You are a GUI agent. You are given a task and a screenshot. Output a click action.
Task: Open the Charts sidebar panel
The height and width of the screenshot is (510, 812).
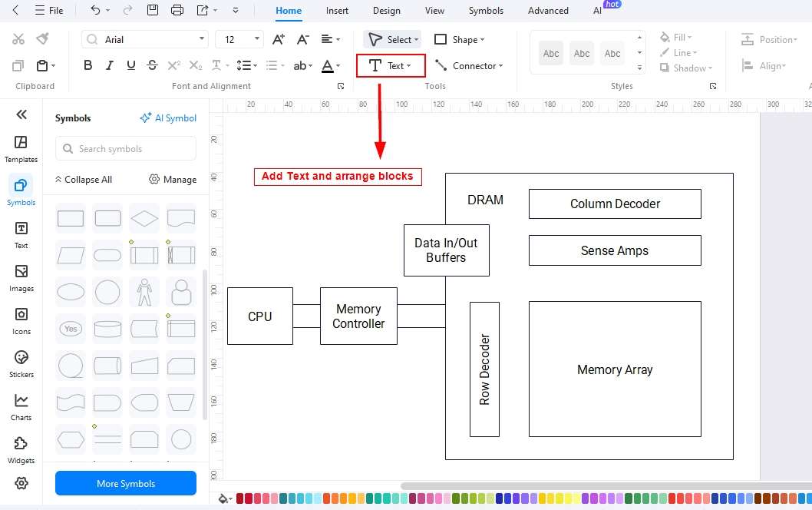pyautogui.click(x=21, y=406)
